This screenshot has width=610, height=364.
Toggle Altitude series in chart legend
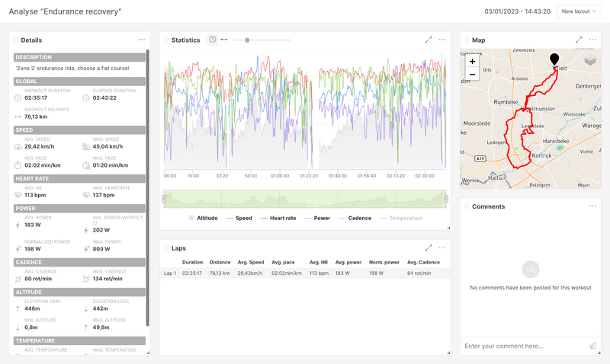coord(203,218)
